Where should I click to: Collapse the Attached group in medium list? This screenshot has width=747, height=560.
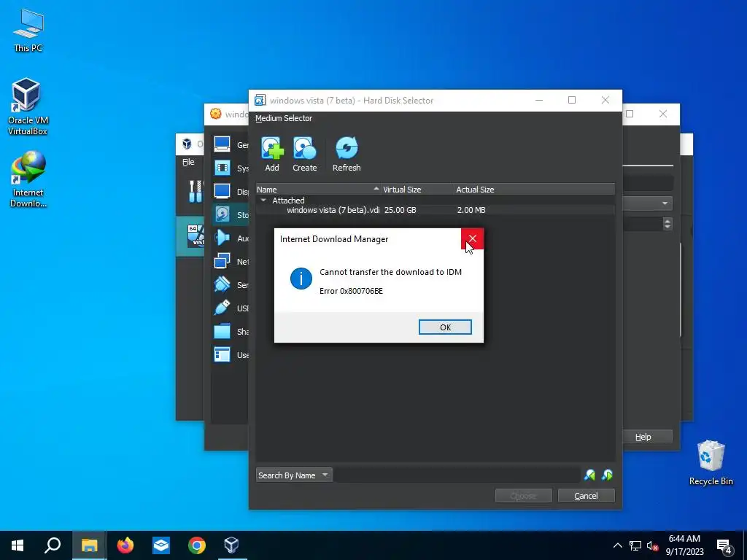click(263, 201)
